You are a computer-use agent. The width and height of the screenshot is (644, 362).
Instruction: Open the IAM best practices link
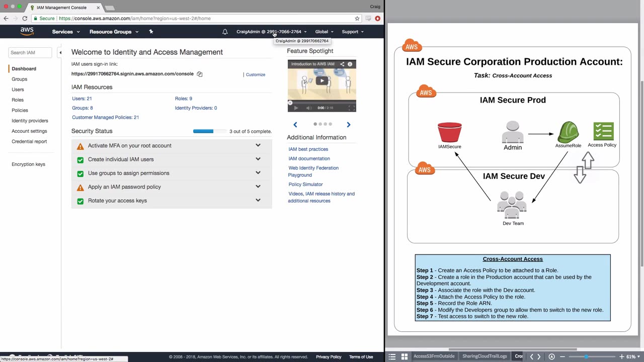pyautogui.click(x=308, y=149)
